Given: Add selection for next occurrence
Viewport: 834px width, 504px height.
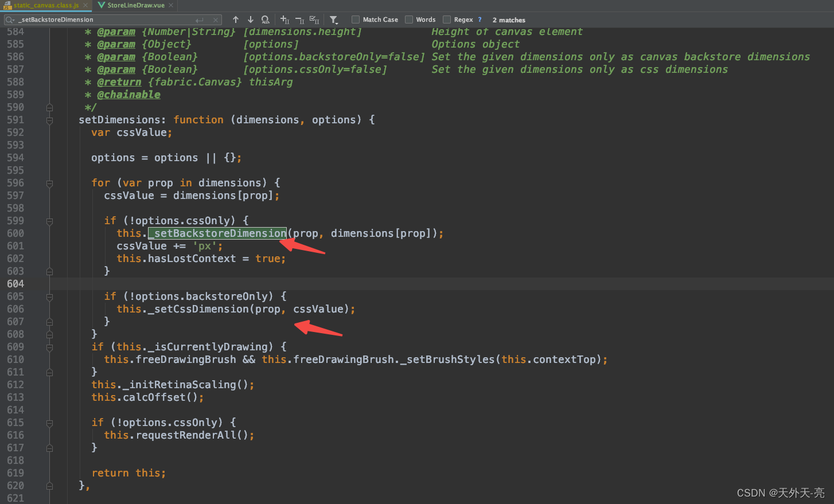Looking at the screenshot, I should (285, 19).
